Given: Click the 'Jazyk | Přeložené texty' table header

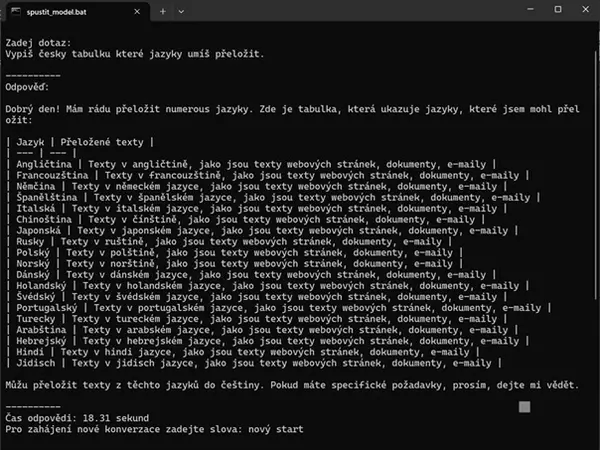Looking at the screenshot, I should point(80,142).
